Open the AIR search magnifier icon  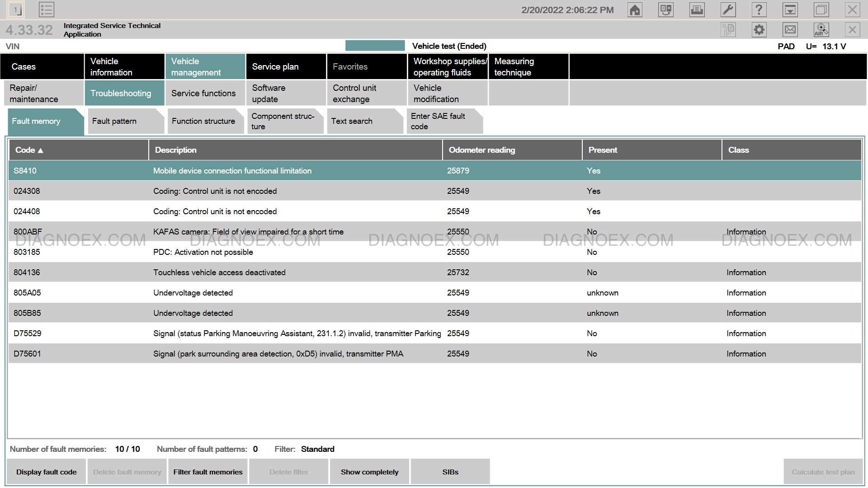click(821, 30)
